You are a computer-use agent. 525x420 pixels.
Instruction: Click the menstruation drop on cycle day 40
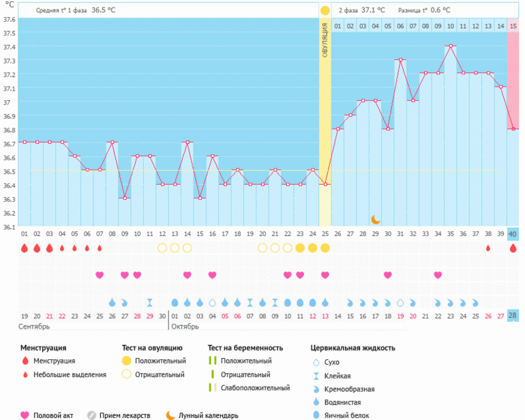coord(513,248)
